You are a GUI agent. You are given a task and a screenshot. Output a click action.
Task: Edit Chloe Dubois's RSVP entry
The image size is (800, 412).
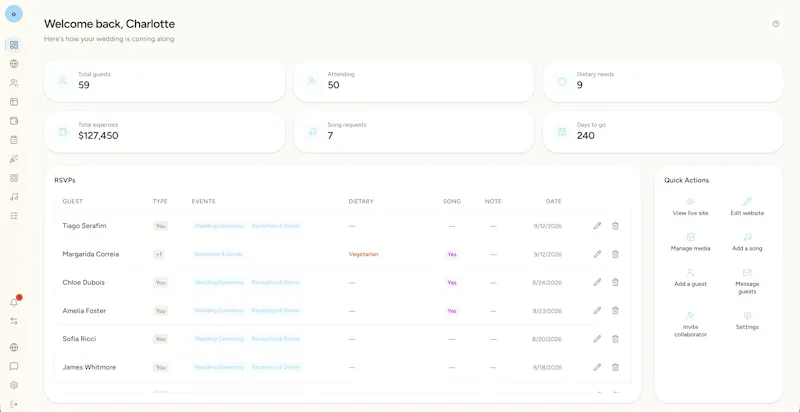point(597,282)
